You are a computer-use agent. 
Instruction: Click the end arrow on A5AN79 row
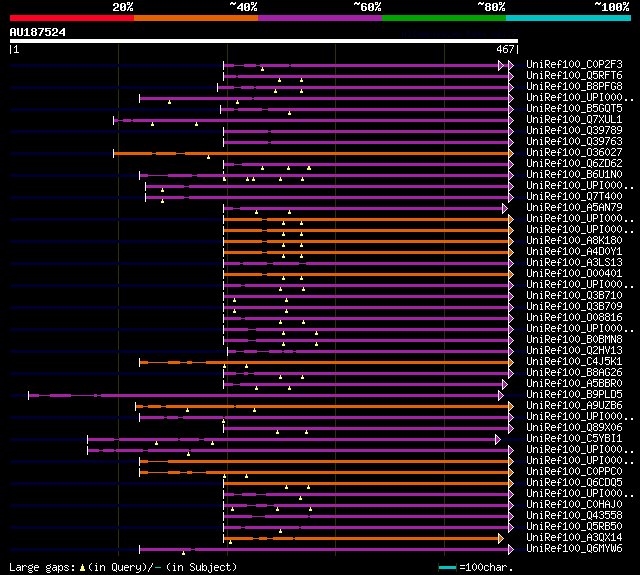[504, 209]
